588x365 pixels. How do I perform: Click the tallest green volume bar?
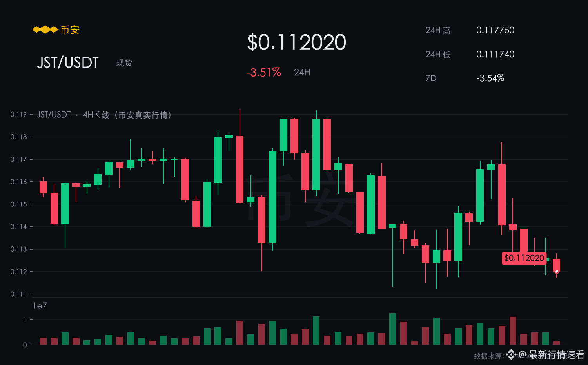click(x=392, y=329)
